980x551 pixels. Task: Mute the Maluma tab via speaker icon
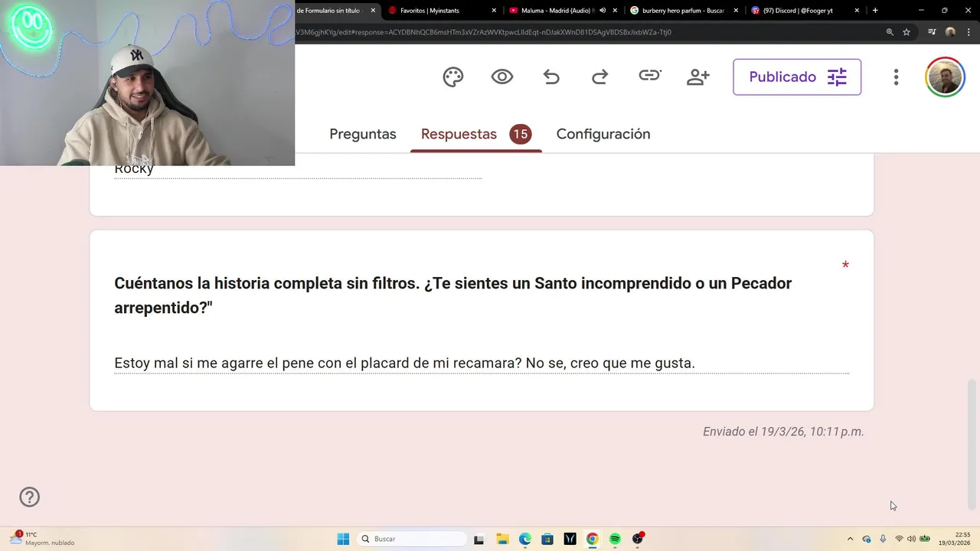coord(603,11)
